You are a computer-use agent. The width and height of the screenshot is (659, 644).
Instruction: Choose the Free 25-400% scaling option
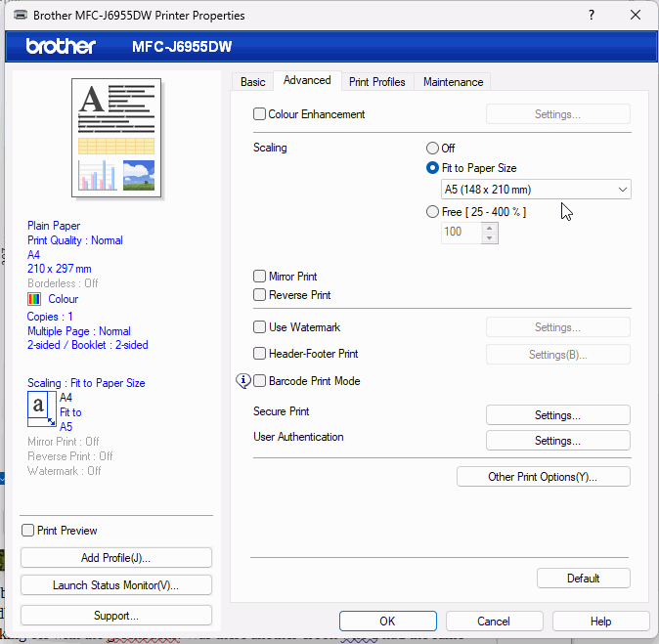[x=433, y=212]
